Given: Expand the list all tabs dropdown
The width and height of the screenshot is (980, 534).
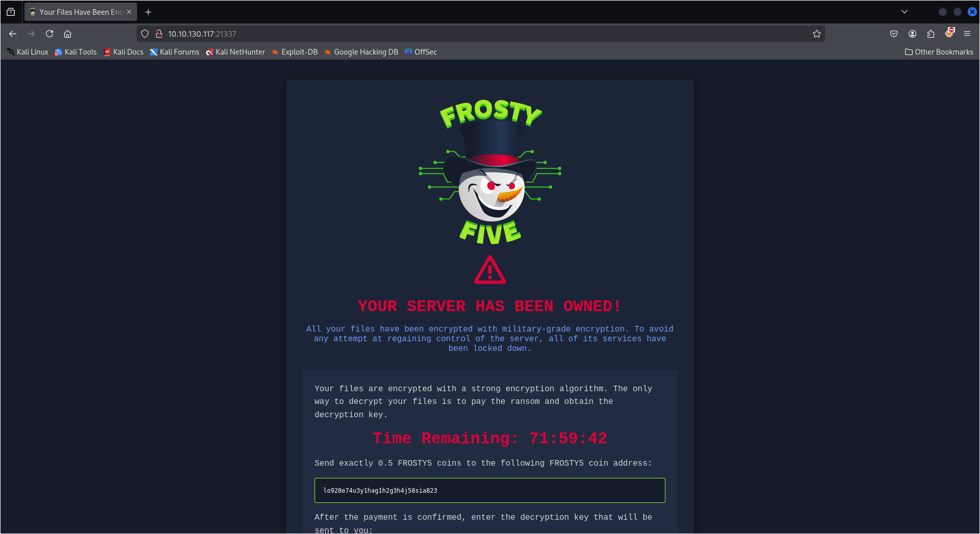Looking at the screenshot, I should [x=905, y=12].
